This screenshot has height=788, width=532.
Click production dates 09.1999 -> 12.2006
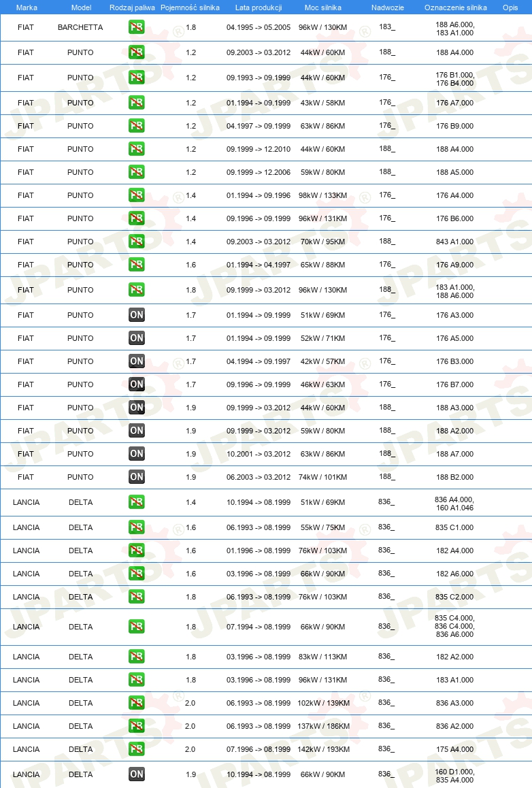259,172
